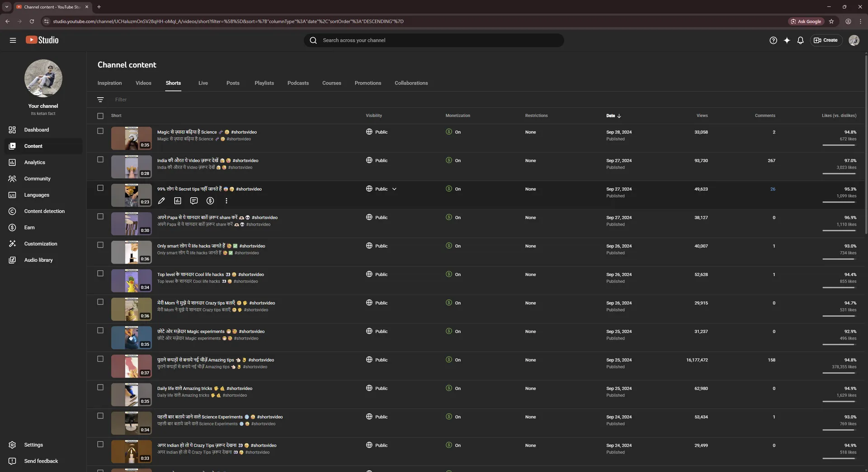Screen dimensions: 868x472
Task: Focus the channel search field
Action: pyautogui.click(x=434, y=40)
